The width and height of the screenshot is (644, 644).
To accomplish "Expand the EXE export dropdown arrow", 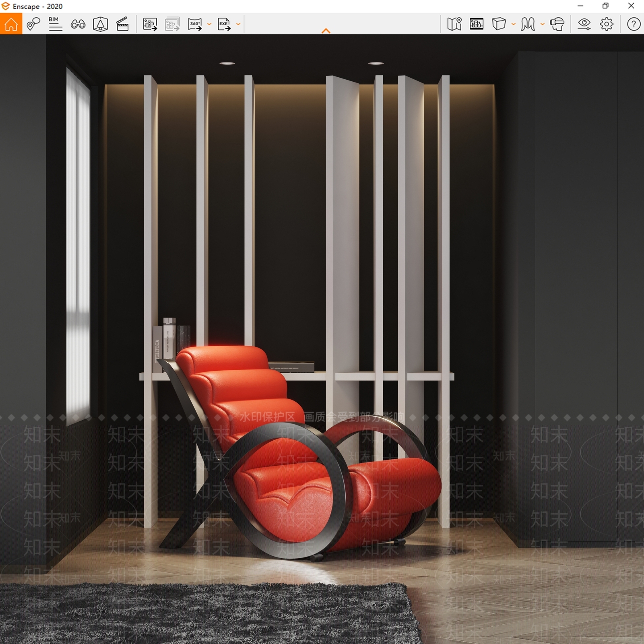I will click(238, 24).
